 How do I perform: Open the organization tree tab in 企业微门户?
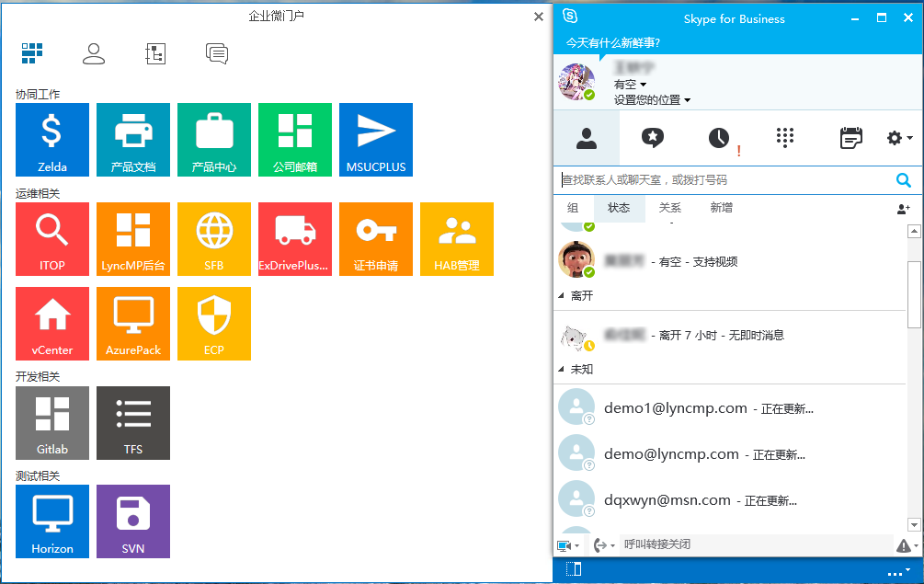155,53
